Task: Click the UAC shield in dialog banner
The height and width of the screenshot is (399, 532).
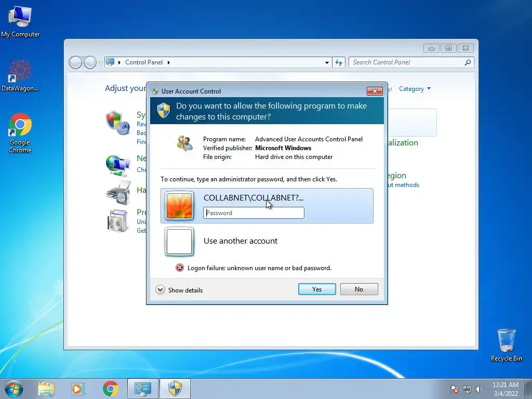Action: 164,111
